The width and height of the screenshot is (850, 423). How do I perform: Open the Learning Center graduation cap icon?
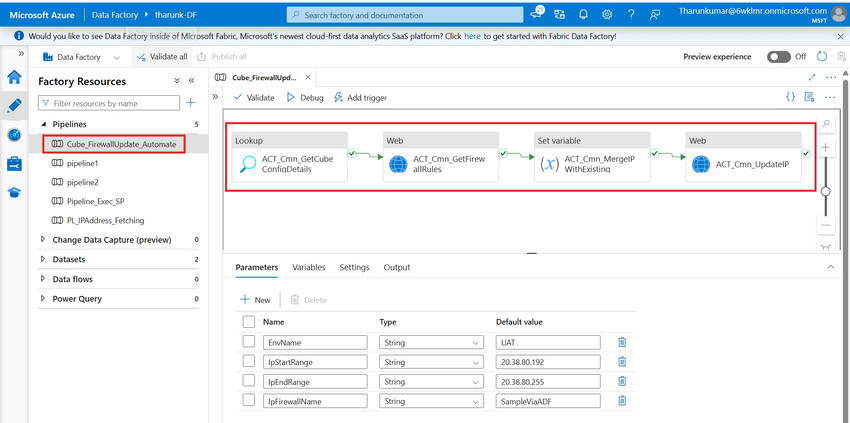point(14,192)
